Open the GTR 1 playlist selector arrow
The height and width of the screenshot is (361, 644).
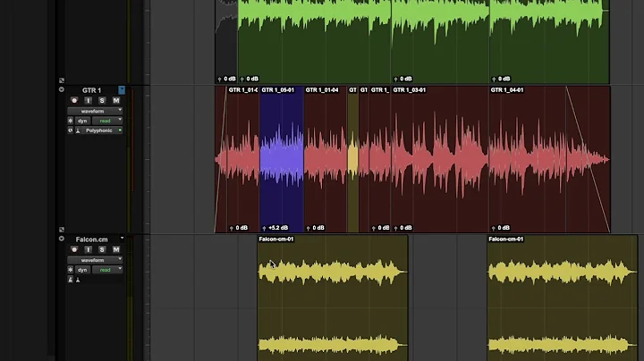tap(122, 90)
